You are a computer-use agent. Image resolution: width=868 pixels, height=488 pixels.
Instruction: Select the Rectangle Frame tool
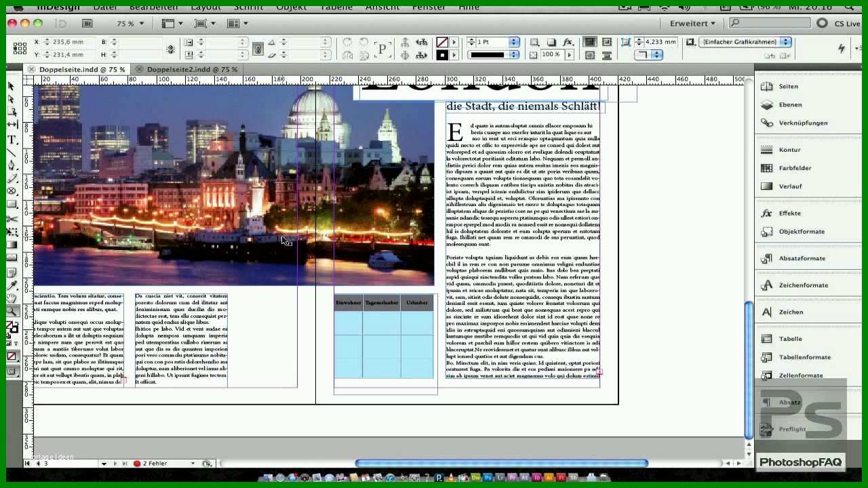click(12, 191)
